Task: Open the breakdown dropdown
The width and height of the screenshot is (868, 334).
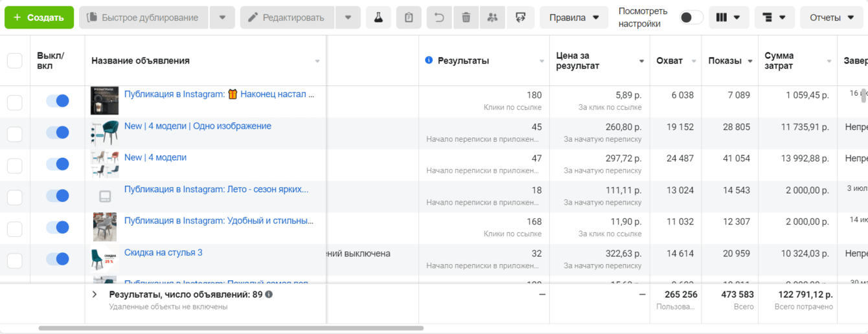Action: click(x=774, y=17)
